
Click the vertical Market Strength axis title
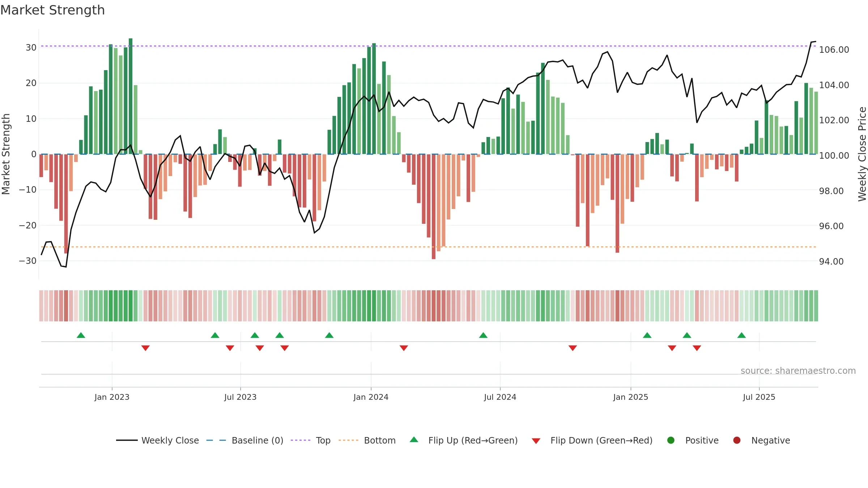(x=6, y=154)
